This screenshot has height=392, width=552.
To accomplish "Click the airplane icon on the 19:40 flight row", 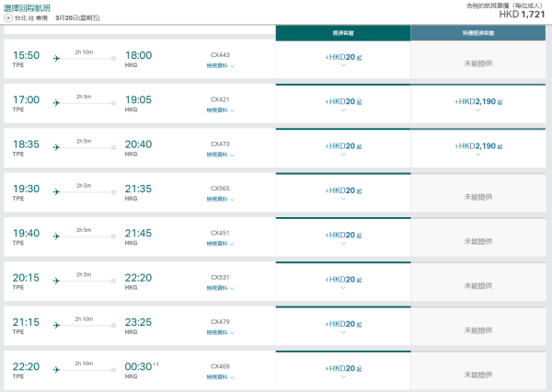I will pos(56,236).
